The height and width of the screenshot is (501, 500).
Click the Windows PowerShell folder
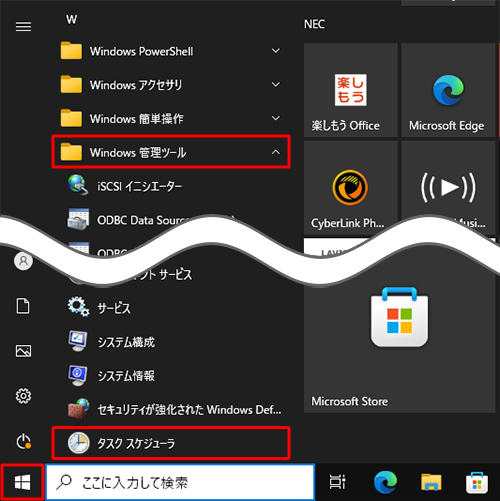point(171,51)
